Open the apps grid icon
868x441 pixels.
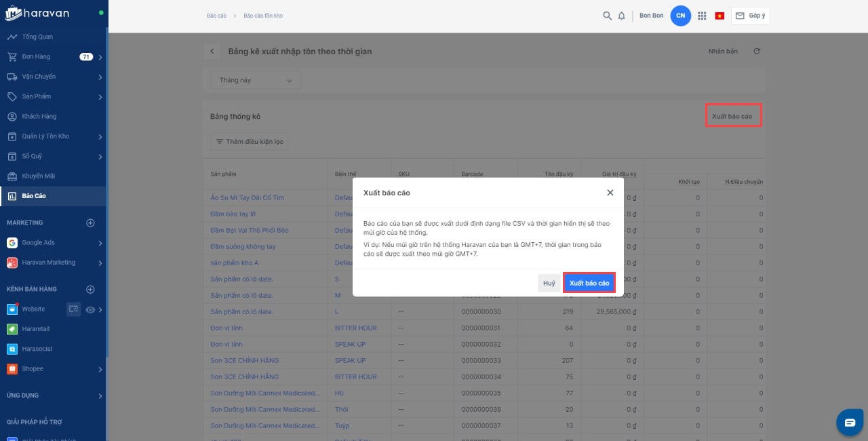coord(702,16)
